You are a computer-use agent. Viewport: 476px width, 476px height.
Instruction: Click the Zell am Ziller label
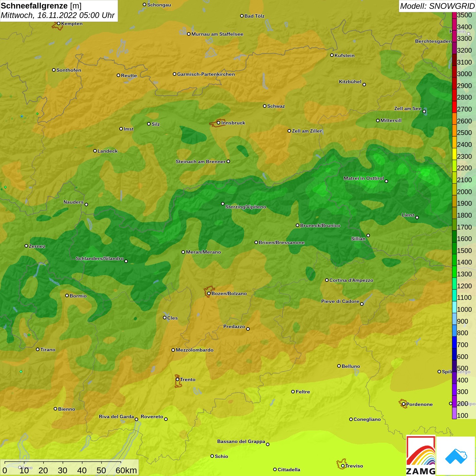pyautogui.click(x=307, y=131)
